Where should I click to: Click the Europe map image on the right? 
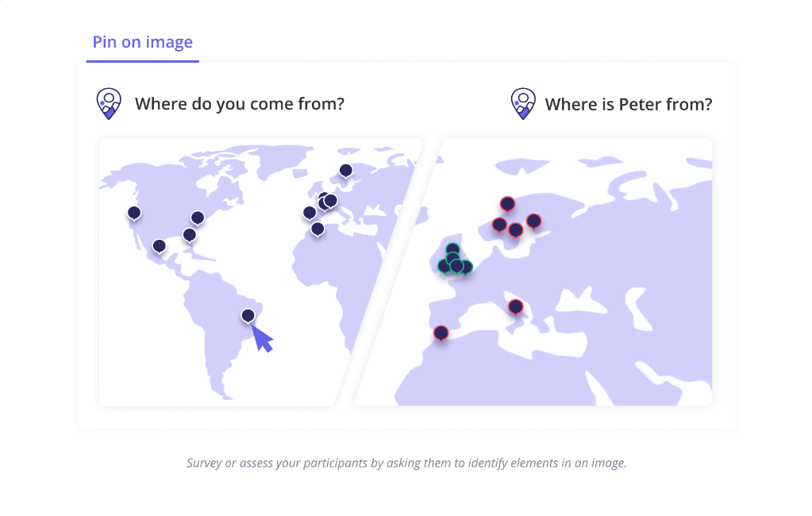[x=533, y=272]
